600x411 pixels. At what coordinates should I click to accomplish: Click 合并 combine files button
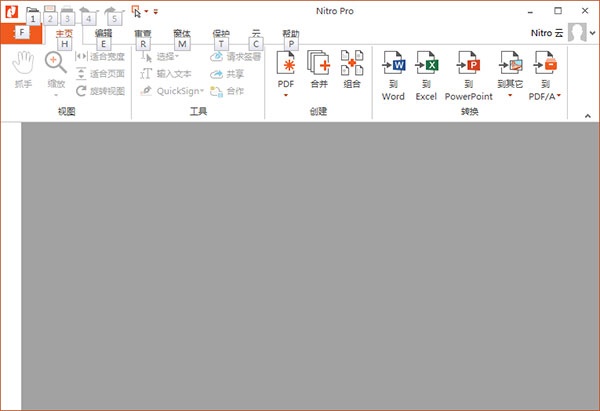coord(319,70)
